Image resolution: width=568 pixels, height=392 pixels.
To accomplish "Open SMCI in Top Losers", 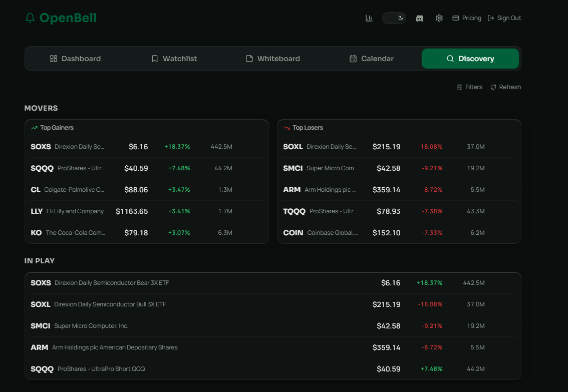I will pyautogui.click(x=399, y=168).
